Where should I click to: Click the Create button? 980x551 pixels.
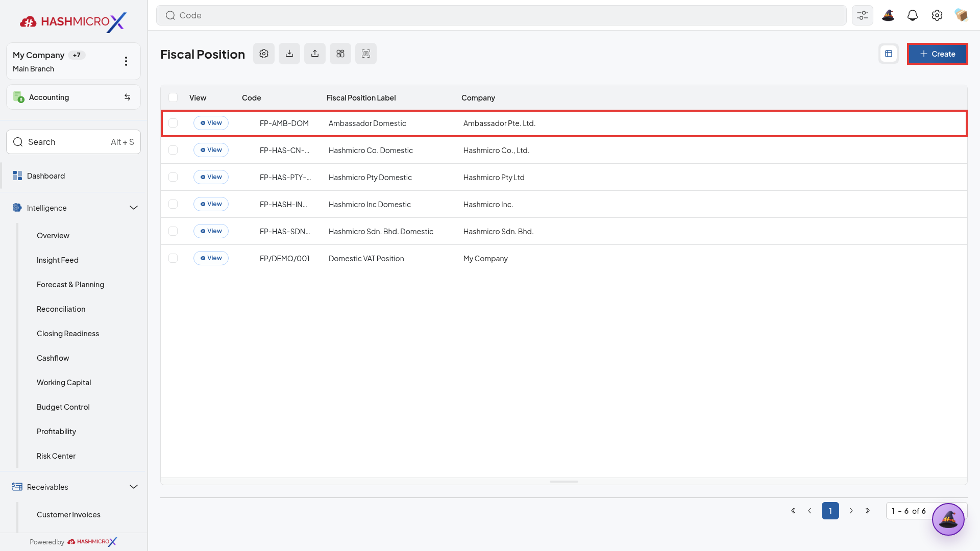[937, 54]
